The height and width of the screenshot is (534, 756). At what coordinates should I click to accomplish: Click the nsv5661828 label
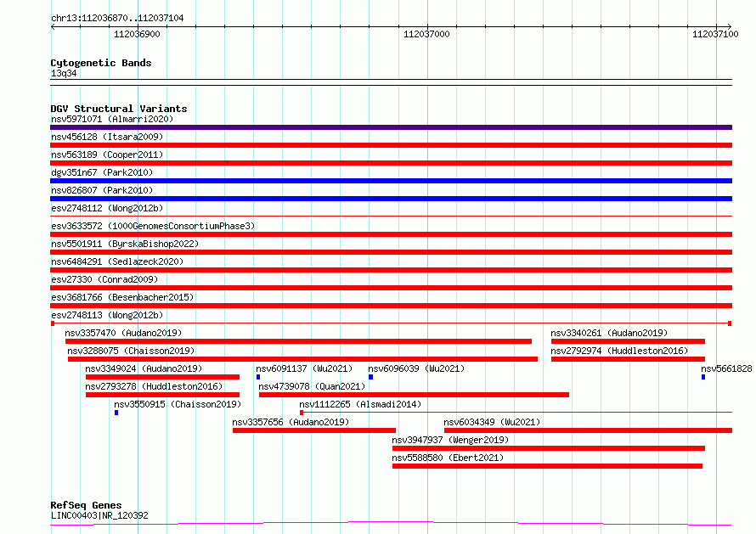726,368
